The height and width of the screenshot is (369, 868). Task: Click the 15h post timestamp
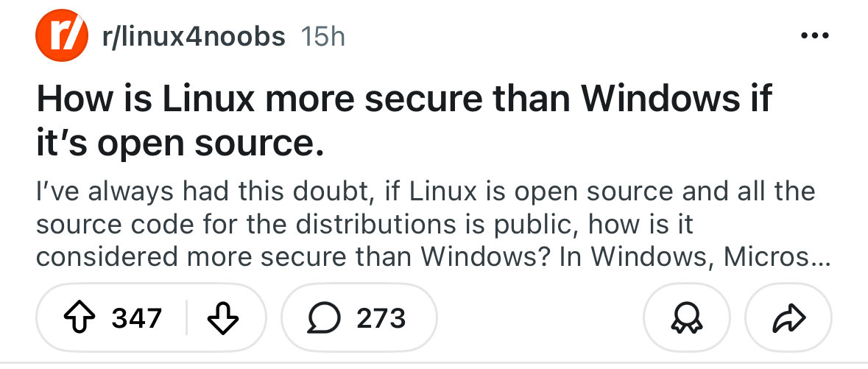(x=323, y=36)
